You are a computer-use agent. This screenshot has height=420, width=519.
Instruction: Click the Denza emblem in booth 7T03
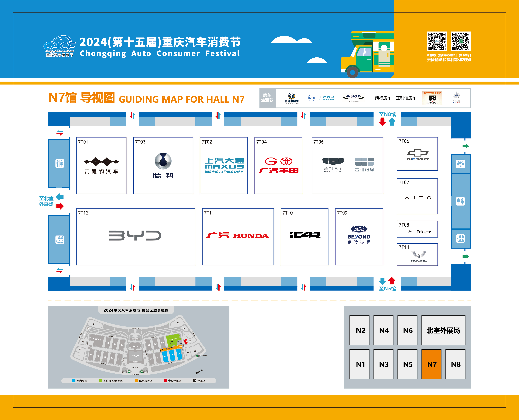(x=163, y=161)
